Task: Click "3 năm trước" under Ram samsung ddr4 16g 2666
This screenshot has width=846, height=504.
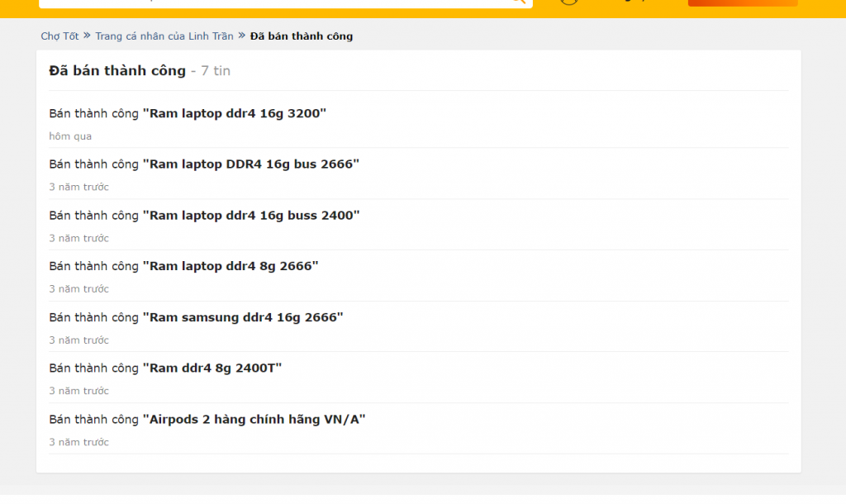Action: point(78,340)
